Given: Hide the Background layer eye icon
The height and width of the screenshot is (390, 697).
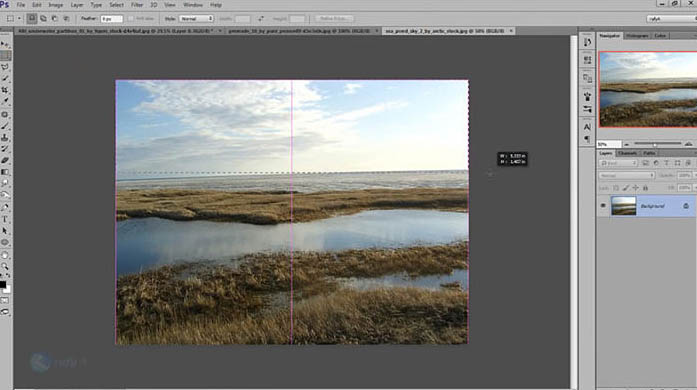Looking at the screenshot, I should [x=603, y=206].
